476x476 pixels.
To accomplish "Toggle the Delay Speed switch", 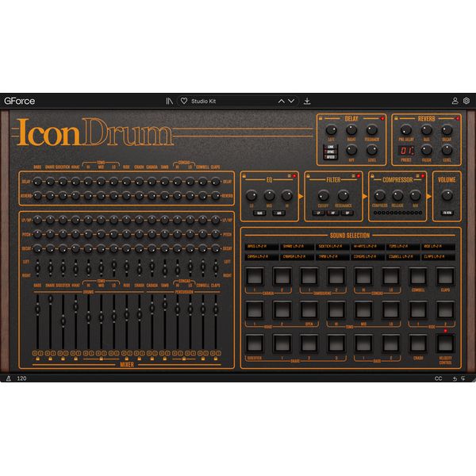I will point(330,157).
